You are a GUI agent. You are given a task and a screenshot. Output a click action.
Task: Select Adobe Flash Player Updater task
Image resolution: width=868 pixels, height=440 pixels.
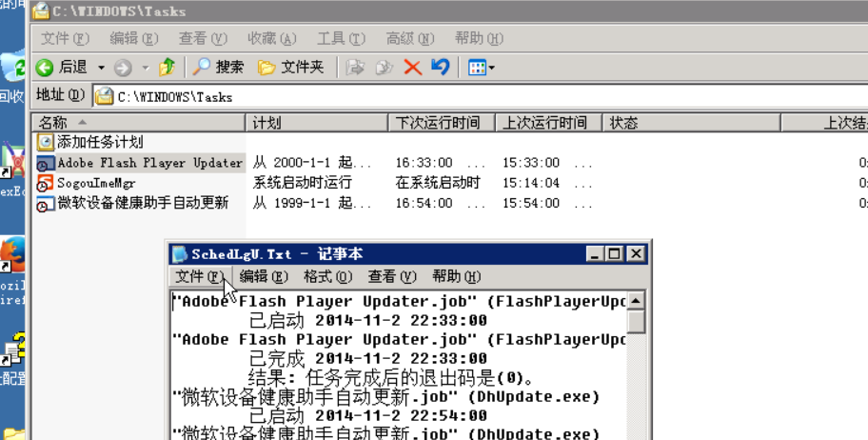(x=150, y=163)
